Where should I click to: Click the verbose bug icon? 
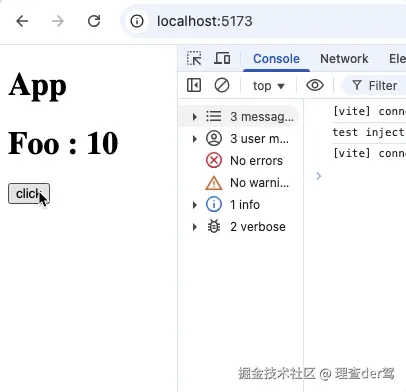click(214, 227)
